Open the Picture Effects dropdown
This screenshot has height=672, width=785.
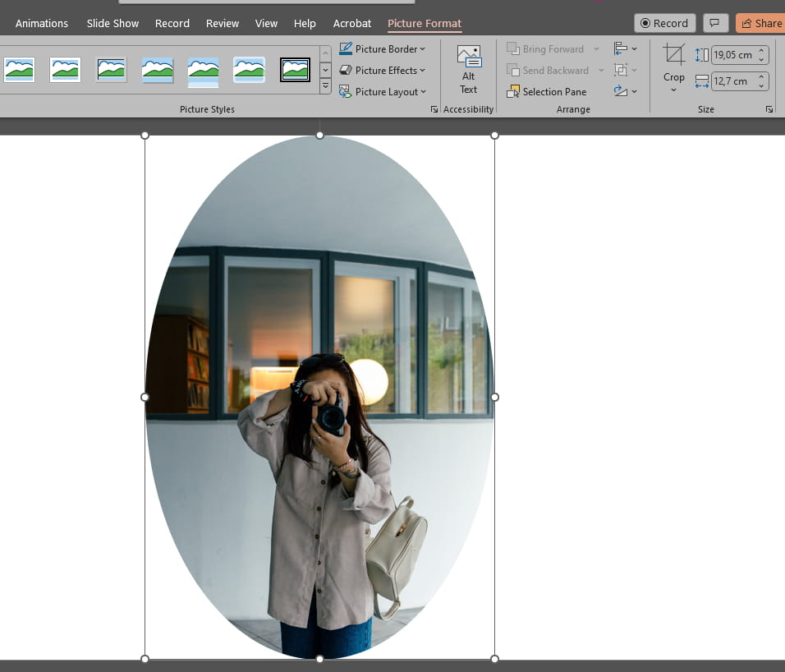point(383,71)
